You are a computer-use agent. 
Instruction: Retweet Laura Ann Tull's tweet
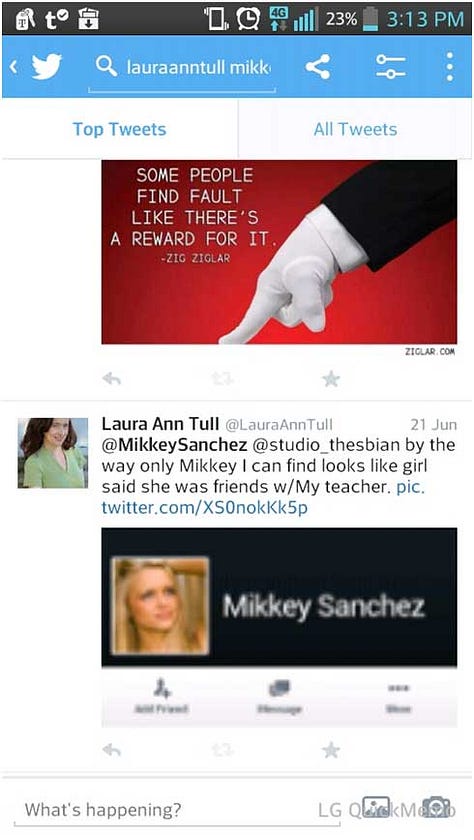point(223,750)
